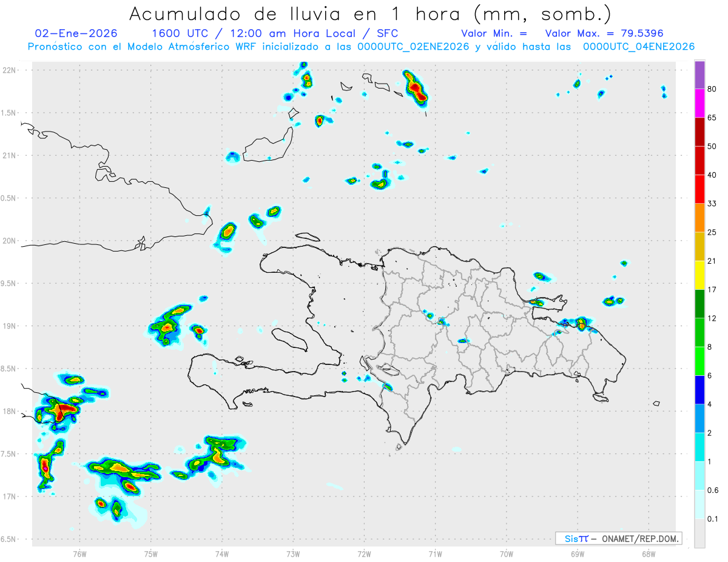Click the '72W' longitude label

tap(364, 554)
